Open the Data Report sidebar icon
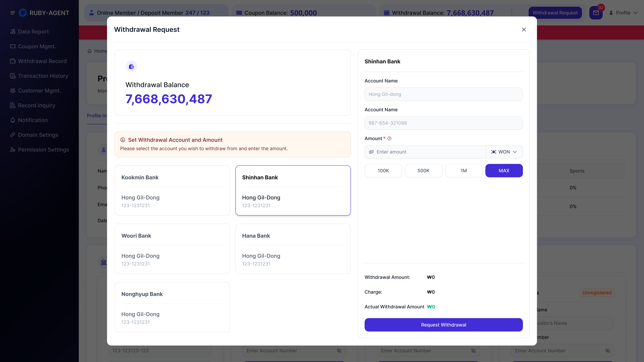 point(13,32)
